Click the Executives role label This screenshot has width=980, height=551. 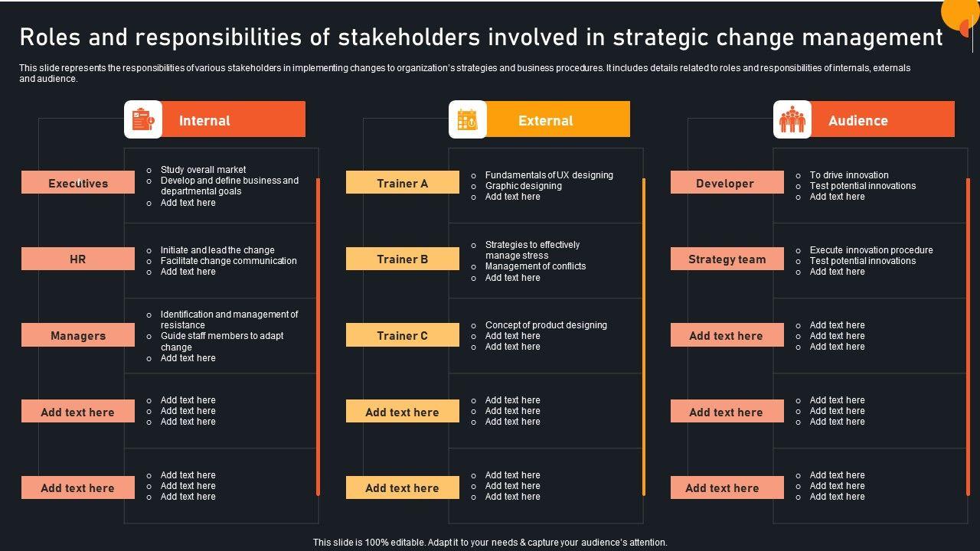(x=78, y=183)
